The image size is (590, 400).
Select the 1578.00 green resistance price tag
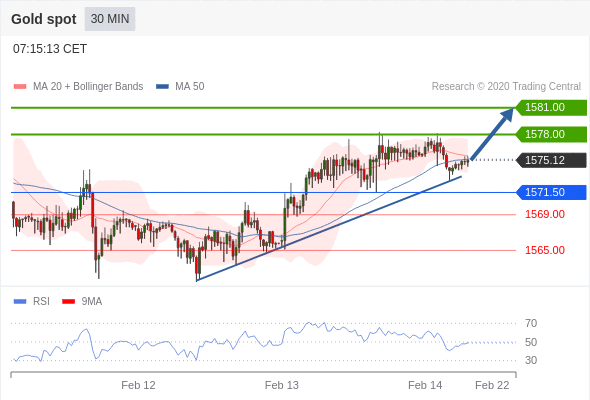tap(551, 134)
